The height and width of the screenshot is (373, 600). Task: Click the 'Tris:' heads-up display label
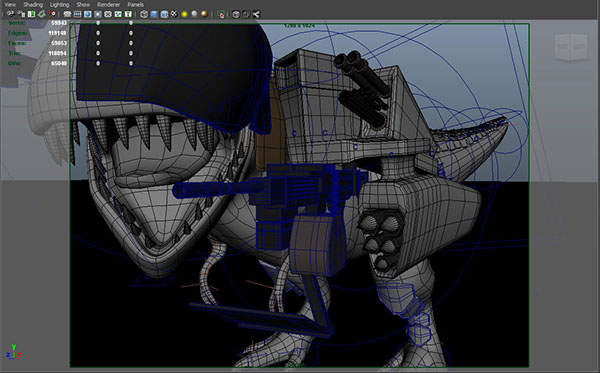point(15,53)
